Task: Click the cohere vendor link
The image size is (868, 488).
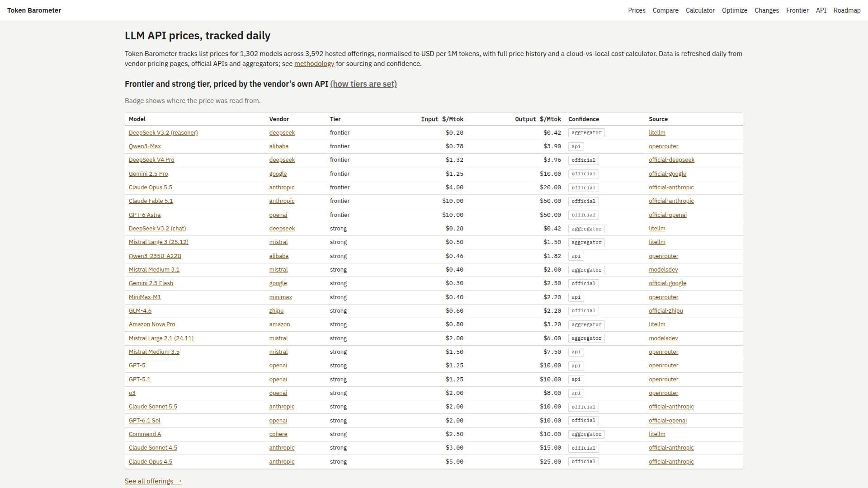Action: [278, 434]
